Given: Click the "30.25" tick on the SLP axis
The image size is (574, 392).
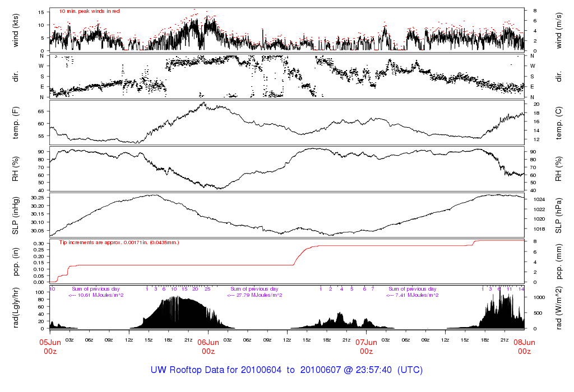Looking at the screenshot, I should (38, 198).
